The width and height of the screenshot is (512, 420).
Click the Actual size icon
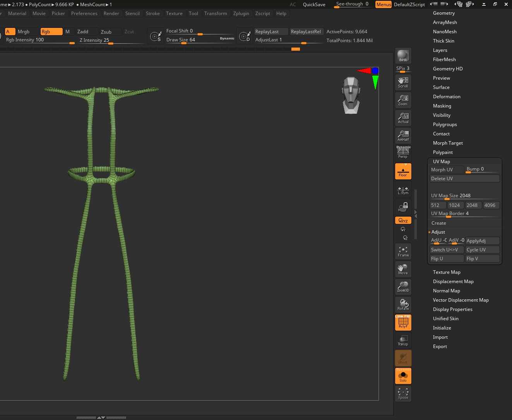pos(403,118)
